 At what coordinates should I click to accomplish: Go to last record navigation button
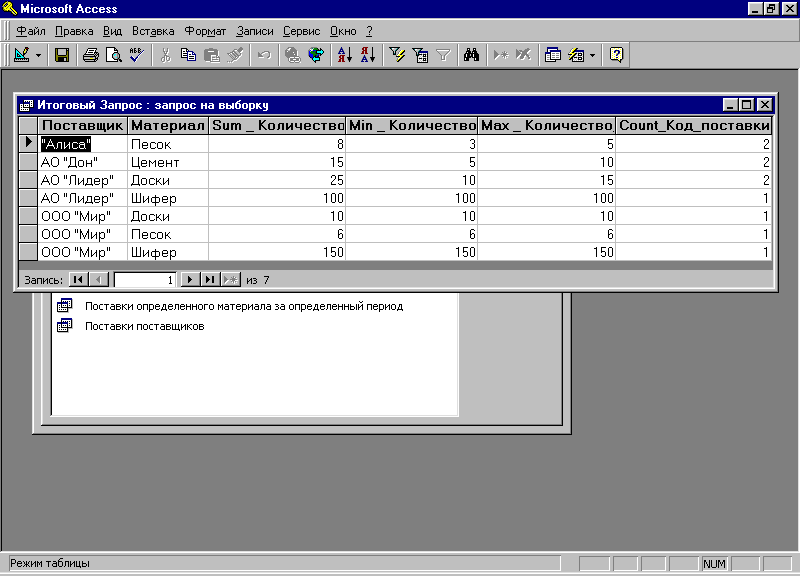click(x=210, y=280)
